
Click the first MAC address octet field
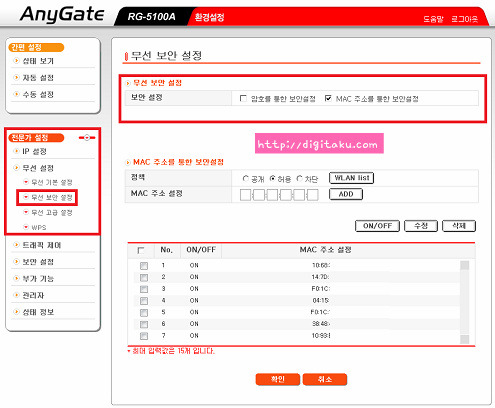(x=246, y=195)
